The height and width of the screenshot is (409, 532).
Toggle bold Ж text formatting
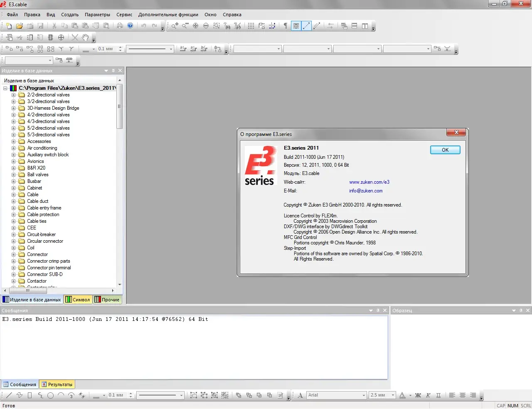[x=418, y=395]
